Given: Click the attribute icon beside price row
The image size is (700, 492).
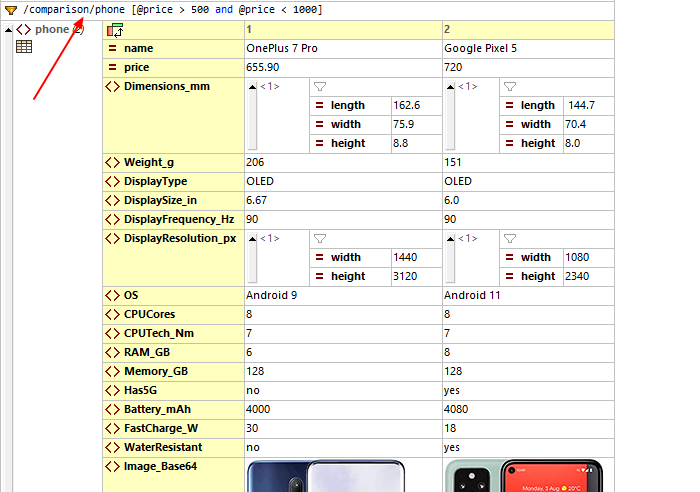Looking at the screenshot, I should (112, 68).
